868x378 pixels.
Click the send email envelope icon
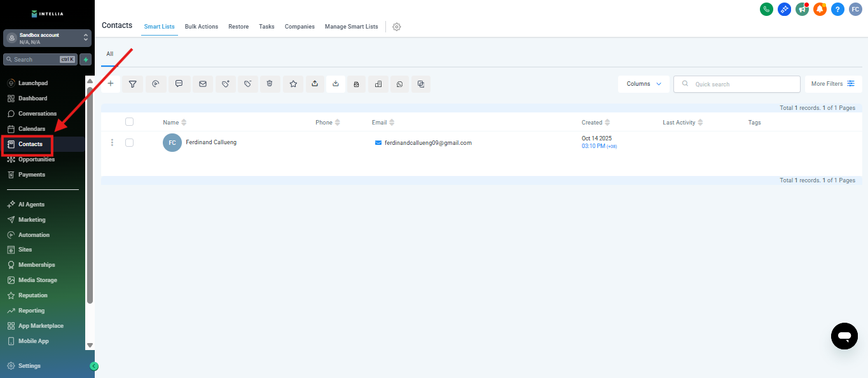coord(203,84)
